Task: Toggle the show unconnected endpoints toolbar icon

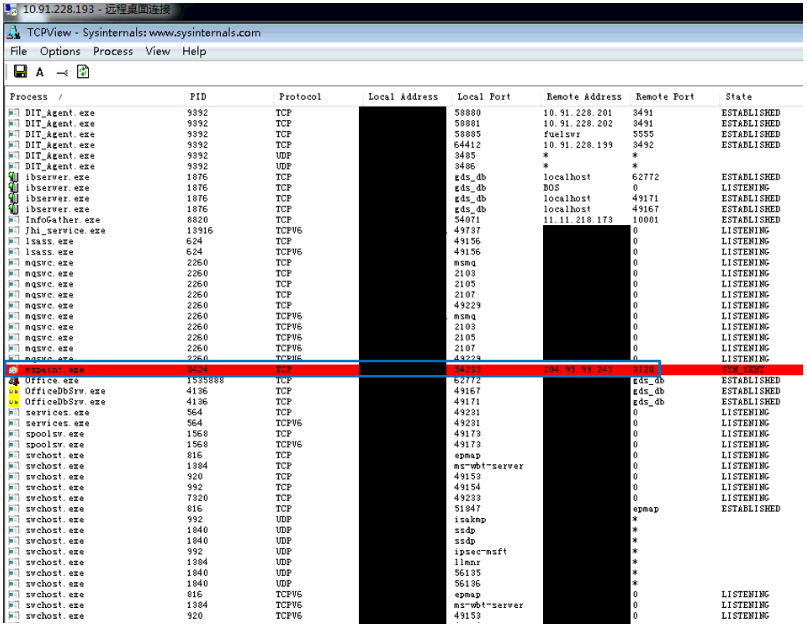Action: coord(62,73)
